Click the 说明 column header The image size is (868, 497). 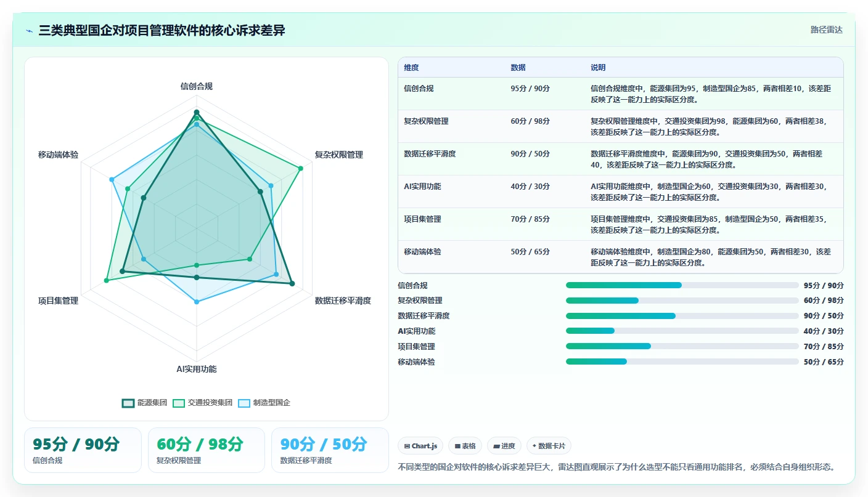(598, 68)
